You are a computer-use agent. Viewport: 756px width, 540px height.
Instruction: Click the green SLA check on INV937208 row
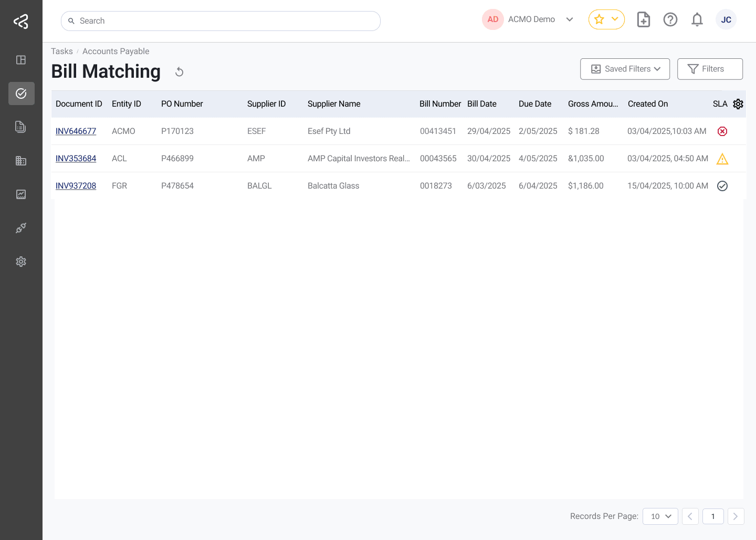coord(722,185)
